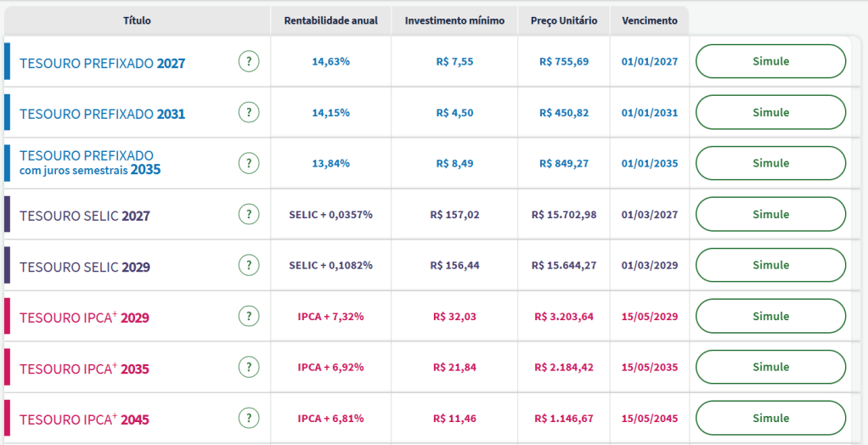
Task: Click the R$ 15.702,98 unit price cell
Action: 564,215
